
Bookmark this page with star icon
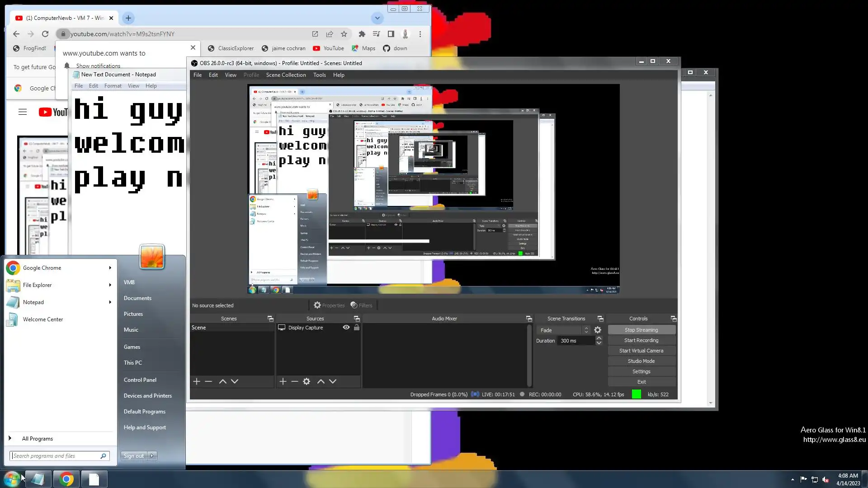pos(344,34)
